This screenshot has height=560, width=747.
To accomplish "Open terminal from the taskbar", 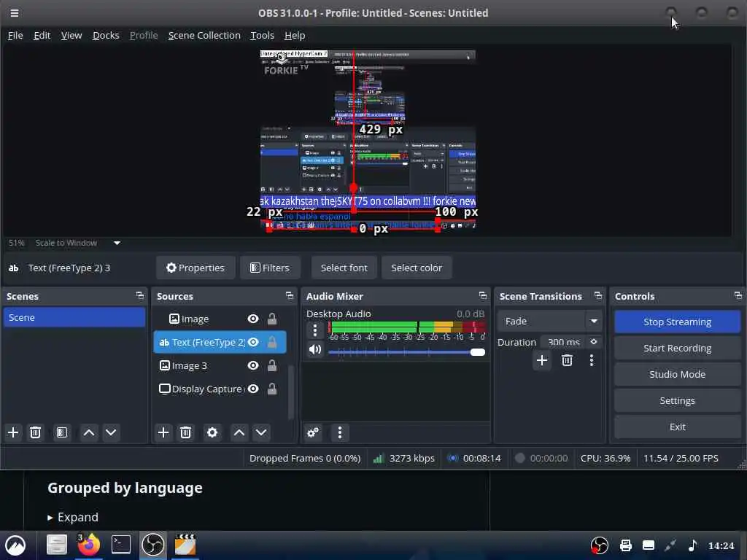I will (121, 545).
